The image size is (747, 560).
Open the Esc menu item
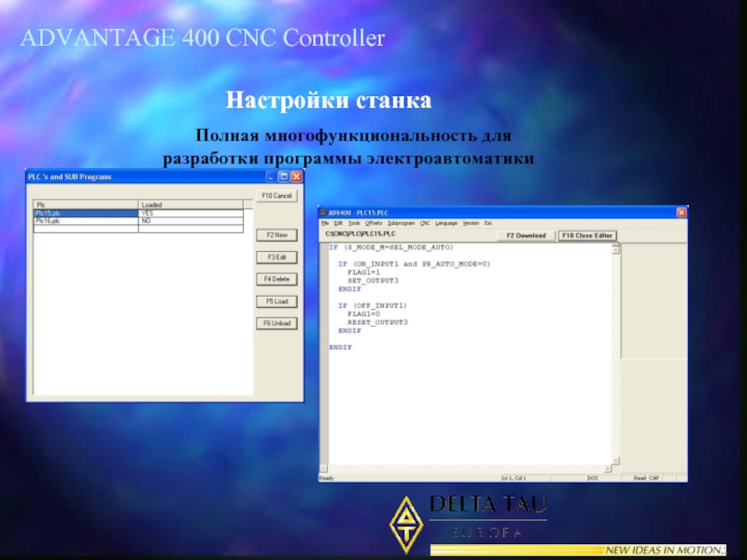(488, 223)
